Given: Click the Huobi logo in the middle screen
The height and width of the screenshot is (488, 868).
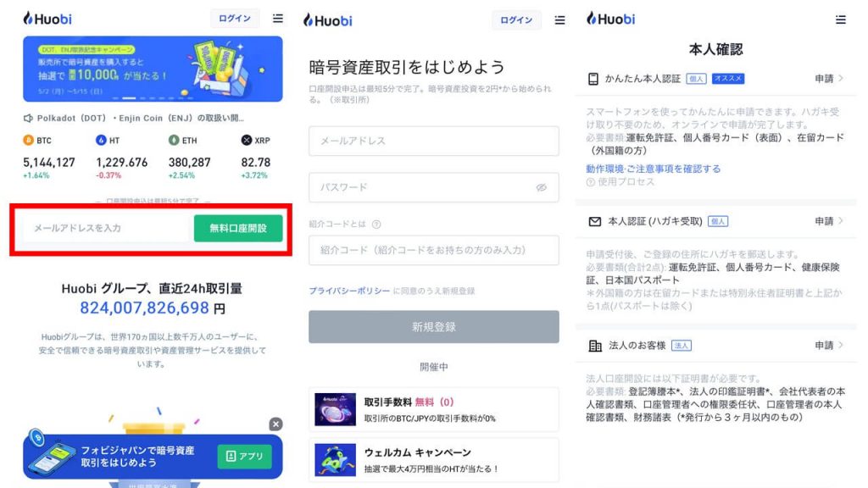Looking at the screenshot, I should (328, 21).
